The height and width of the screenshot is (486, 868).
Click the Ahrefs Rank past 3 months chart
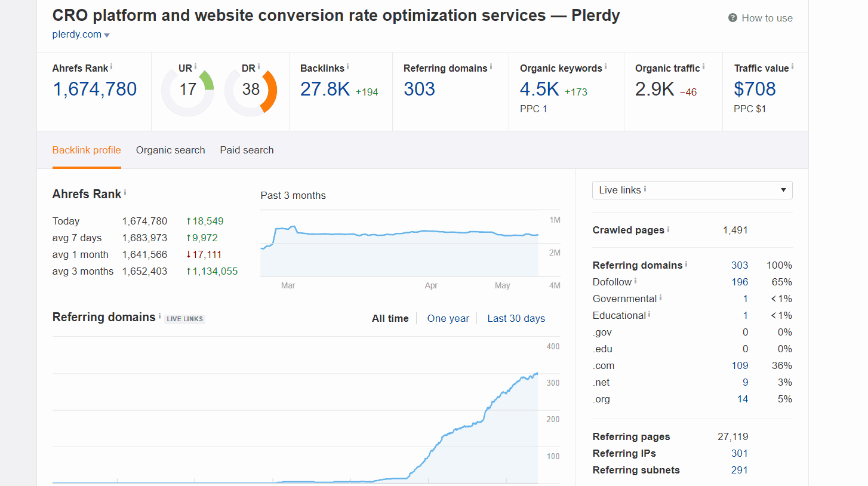click(x=399, y=243)
